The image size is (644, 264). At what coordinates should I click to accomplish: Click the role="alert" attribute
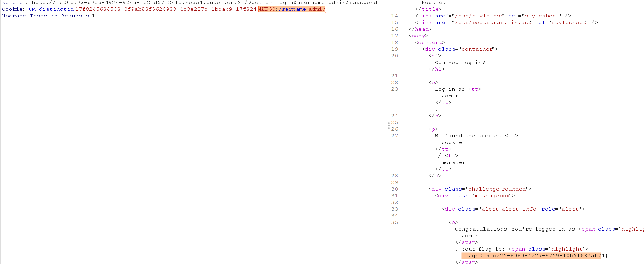coord(561,209)
